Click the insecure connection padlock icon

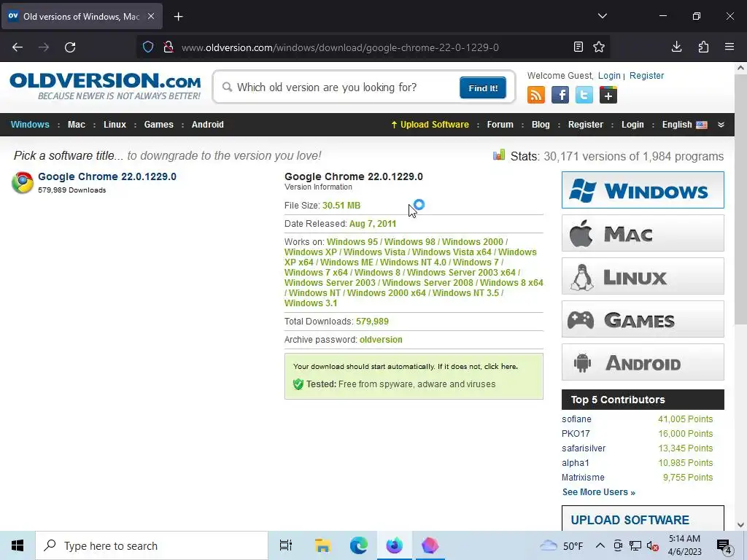click(169, 47)
